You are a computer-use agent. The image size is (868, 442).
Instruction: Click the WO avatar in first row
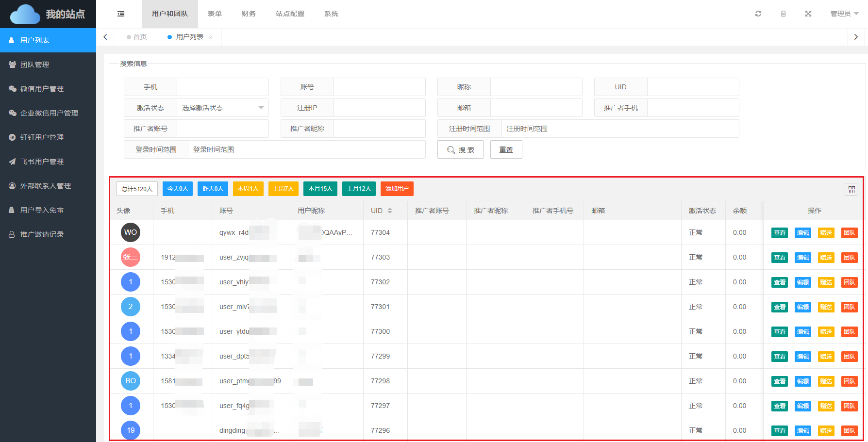(131, 232)
